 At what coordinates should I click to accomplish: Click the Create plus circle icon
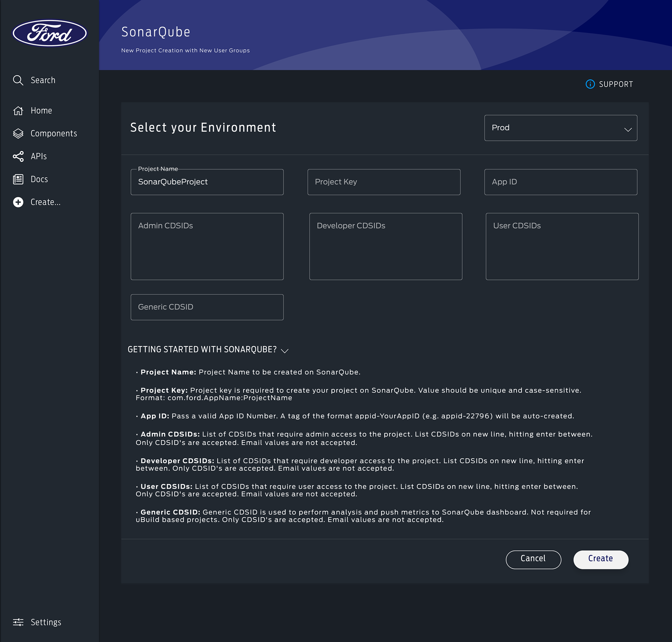coord(18,202)
